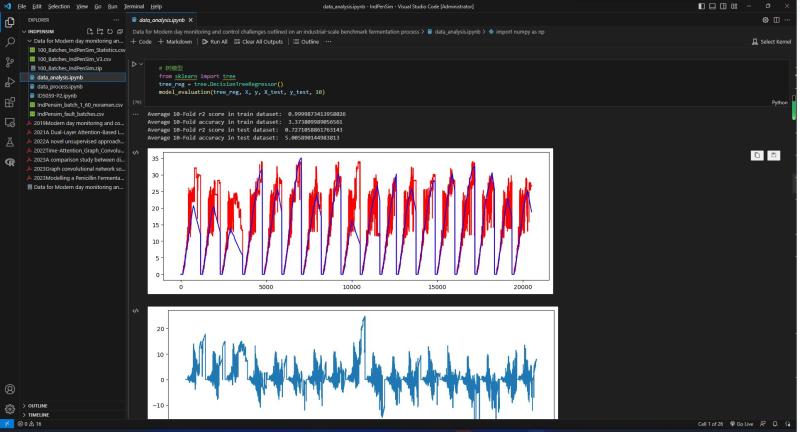Click Clear All Outputs
Viewport: 800px width, 432px height.
pos(258,42)
